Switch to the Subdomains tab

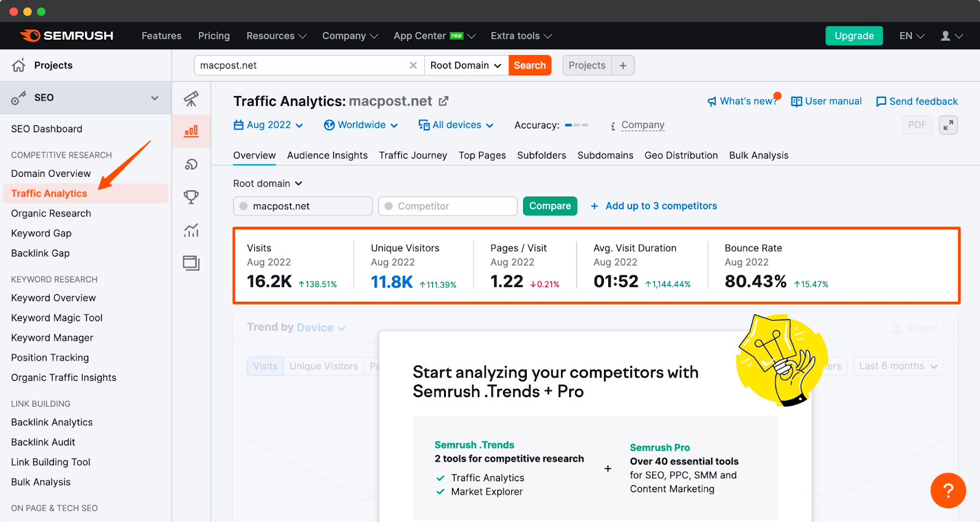pos(605,155)
